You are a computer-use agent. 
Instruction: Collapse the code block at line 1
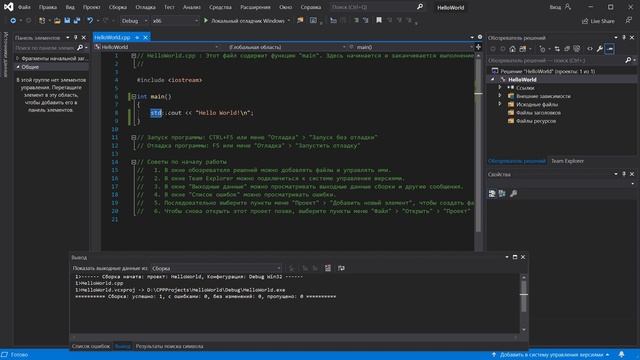click(x=133, y=56)
